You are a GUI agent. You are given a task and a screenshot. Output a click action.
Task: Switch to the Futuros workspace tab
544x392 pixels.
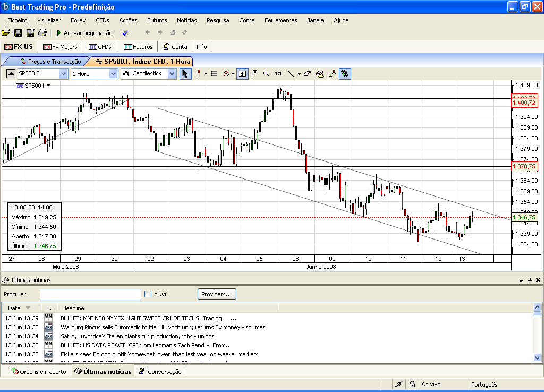[x=138, y=47]
